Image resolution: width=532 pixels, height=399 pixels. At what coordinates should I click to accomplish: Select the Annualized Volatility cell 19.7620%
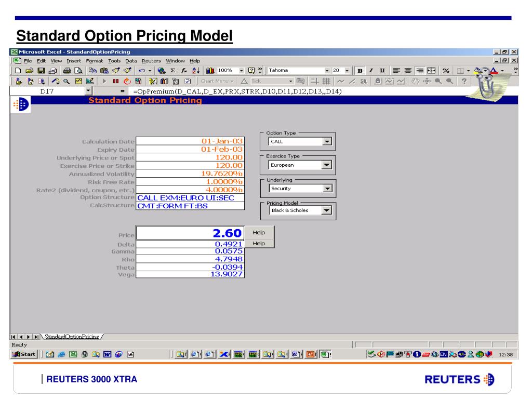tap(190, 174)
